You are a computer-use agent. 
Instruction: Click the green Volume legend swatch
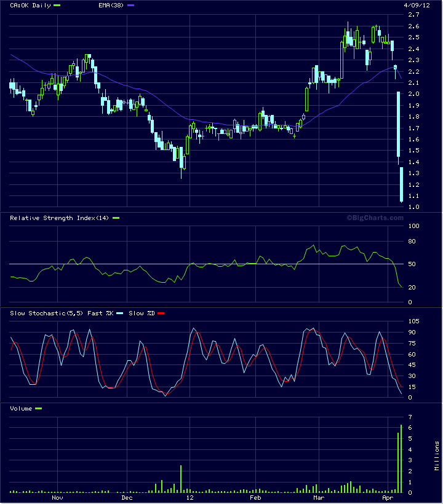coord(38,409)
